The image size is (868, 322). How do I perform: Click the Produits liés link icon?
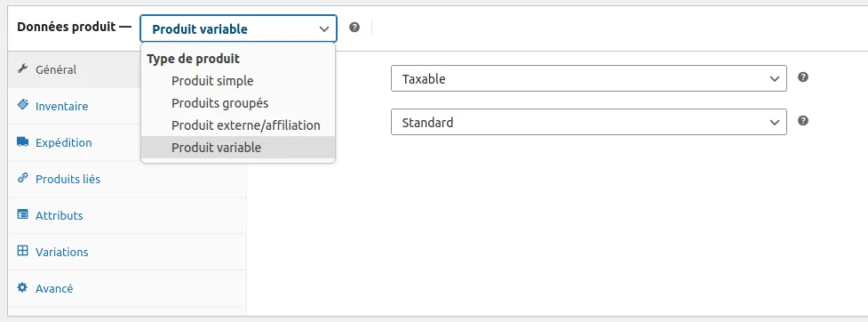pos(23,179)
